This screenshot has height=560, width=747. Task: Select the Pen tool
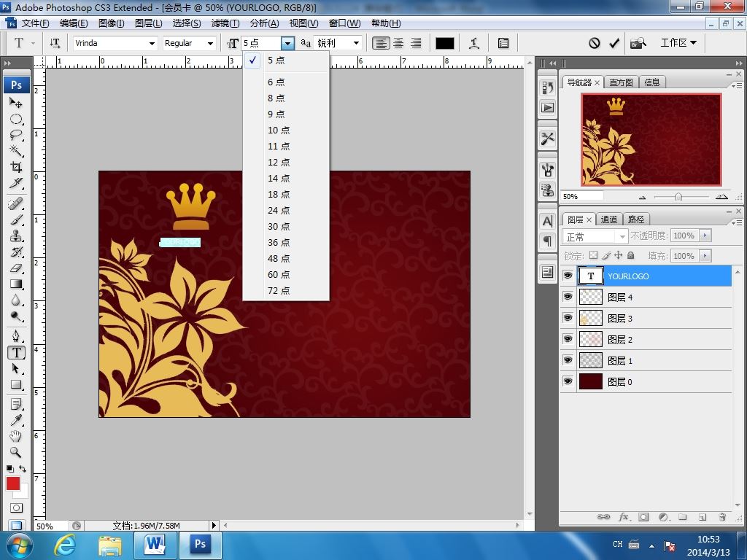click(16, 336)
